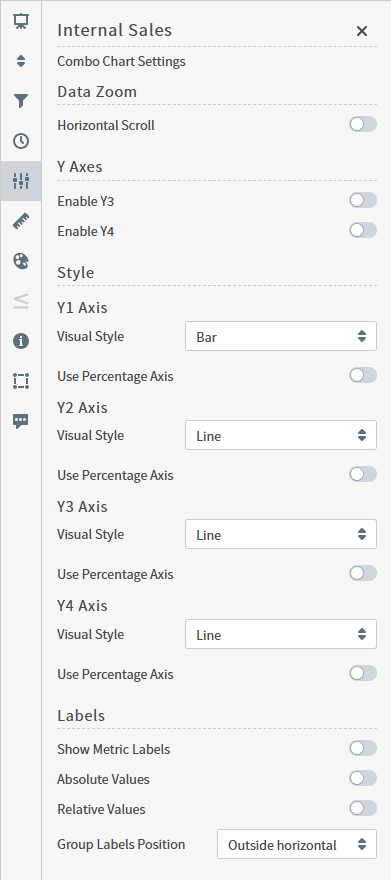Open the filter funnel sidebar icon
Viewport: 391px width, 880px height.
point(21,101)
